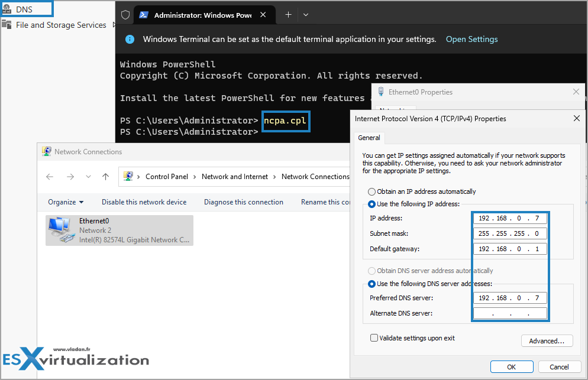This screenshot has width=588, height=380.
Task: Click the Advanced... button
Action: click(x=547, y=340)
